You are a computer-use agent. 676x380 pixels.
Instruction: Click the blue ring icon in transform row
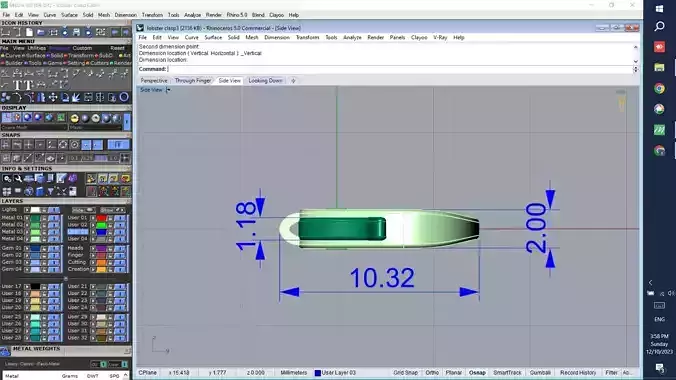click(x=124, y=97)
